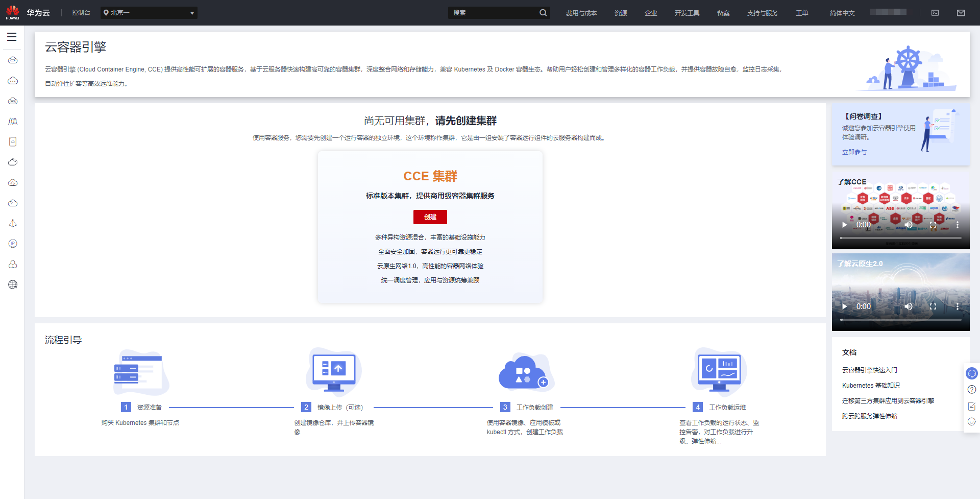This screenshot has width=980, height=499.
Task: Click the 问卷调查 survey banner
Action: [901, 134]
